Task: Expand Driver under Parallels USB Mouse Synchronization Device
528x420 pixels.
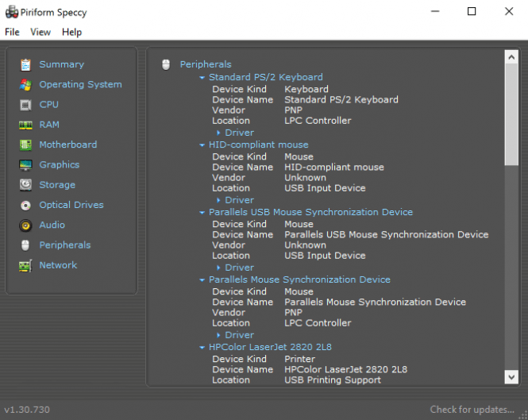Action: click(218, 268)
